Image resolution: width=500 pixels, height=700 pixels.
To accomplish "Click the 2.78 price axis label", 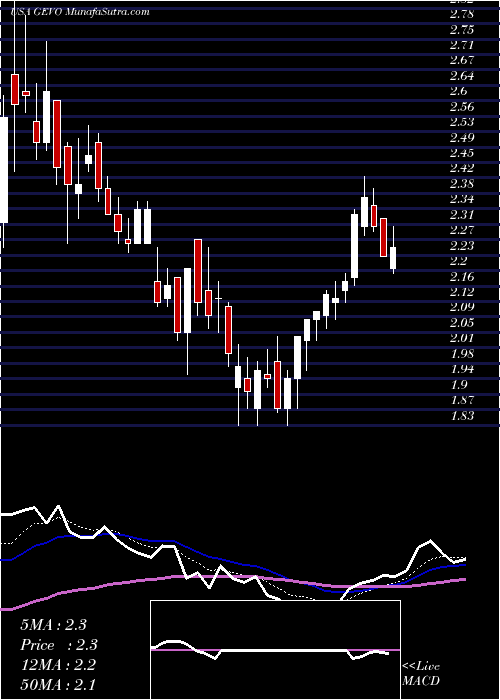I will [462, 14].
